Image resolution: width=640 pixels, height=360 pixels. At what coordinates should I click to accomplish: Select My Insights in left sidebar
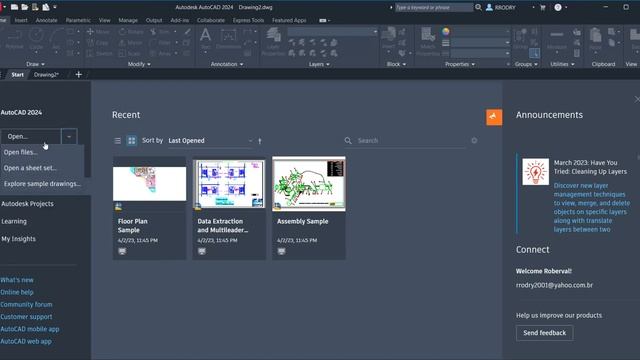(x=18, y=239)
